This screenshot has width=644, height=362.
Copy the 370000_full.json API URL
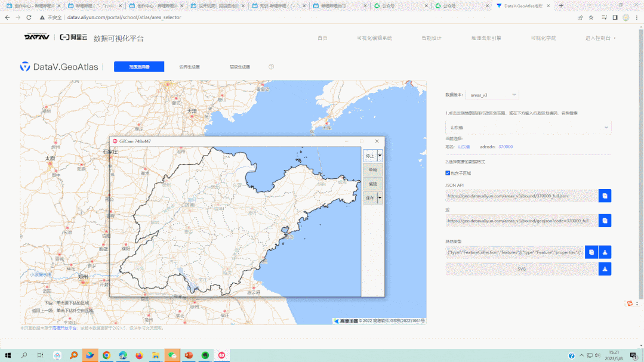[605, 196]
